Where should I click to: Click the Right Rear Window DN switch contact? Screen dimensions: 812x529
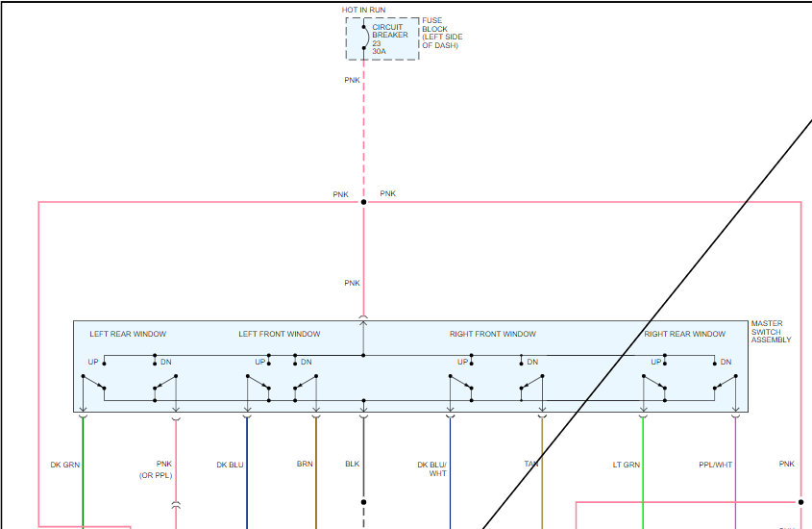pos(725,388)
